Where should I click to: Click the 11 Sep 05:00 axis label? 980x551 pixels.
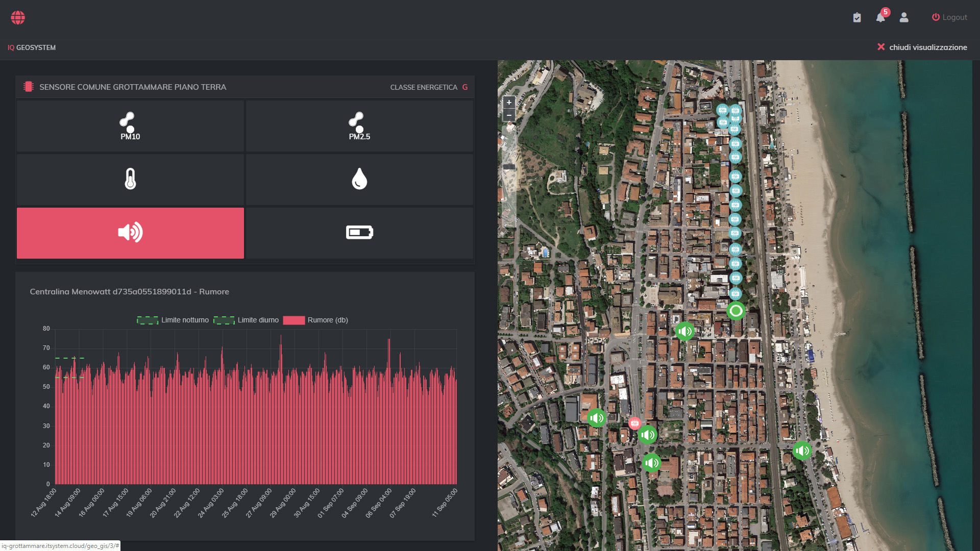click(x=445, y=503)
